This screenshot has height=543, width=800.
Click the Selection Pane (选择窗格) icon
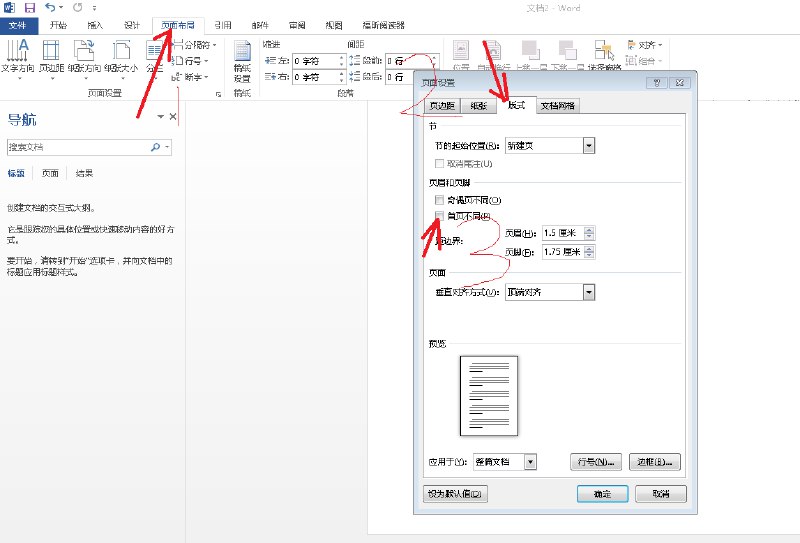pos(604,55)
